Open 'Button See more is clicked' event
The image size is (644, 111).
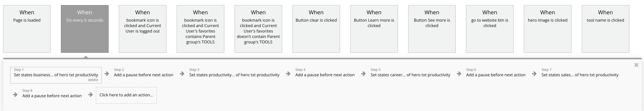(432, 29)
